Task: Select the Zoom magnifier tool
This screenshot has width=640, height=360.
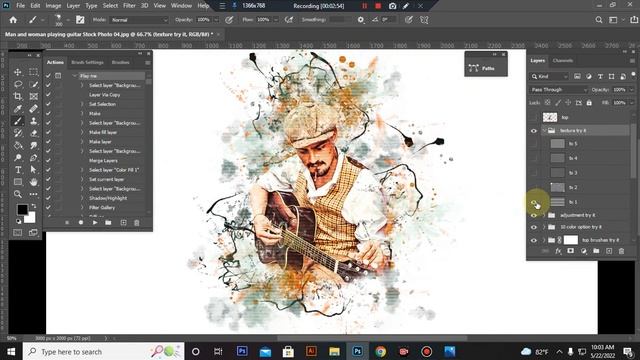Action: click(x=18, y=194)
